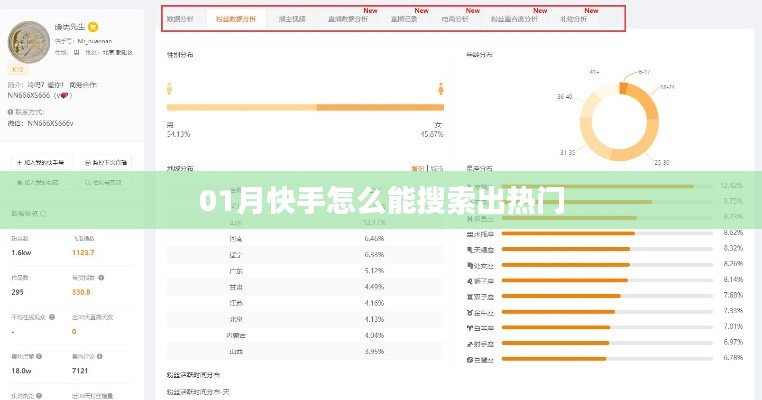Viewport: 762px width, 400px height.
Task: Select the 内蒙古 row in region table
Action: pos(305,335)
